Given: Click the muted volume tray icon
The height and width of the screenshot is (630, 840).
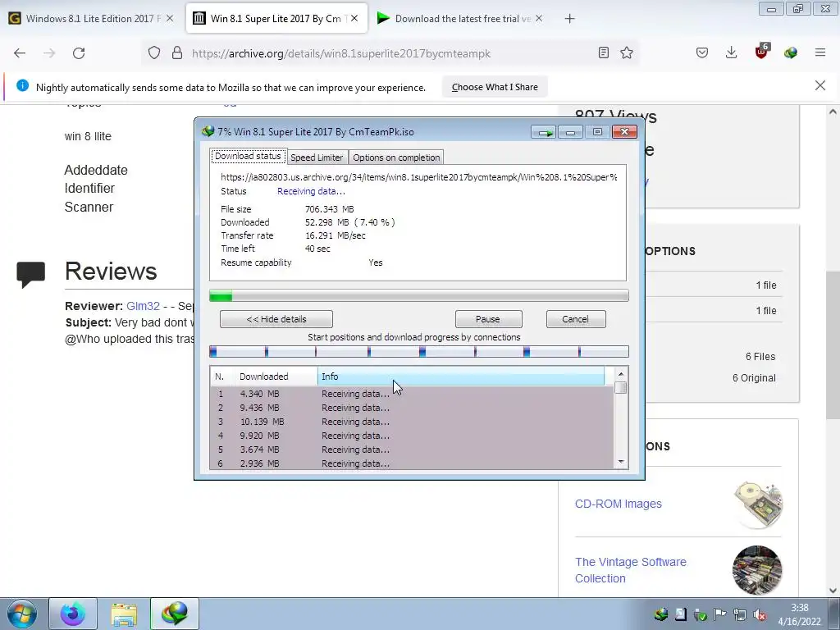Looking at the screenshot, I should point(759,615).
